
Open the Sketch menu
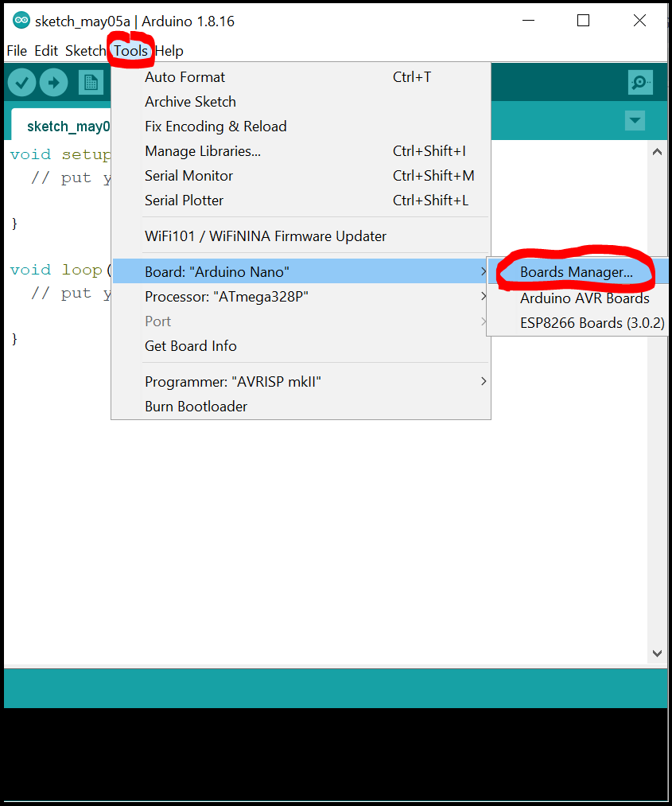coord(85,51)
